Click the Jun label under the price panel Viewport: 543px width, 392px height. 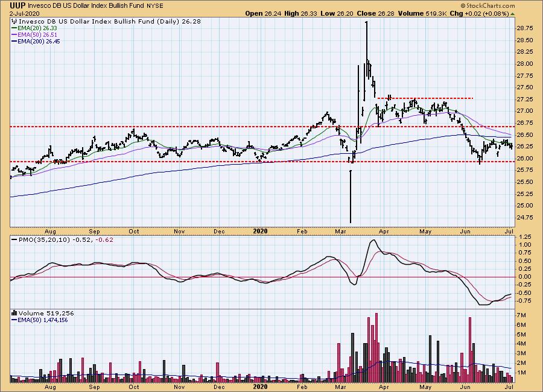pyautogui.click(x=465, y=232)
